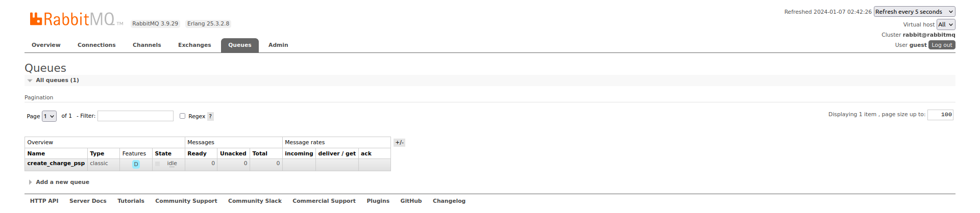Screen dimensions: 980x213
Task: Click into the queue Filter field
Action: point(135,116)
